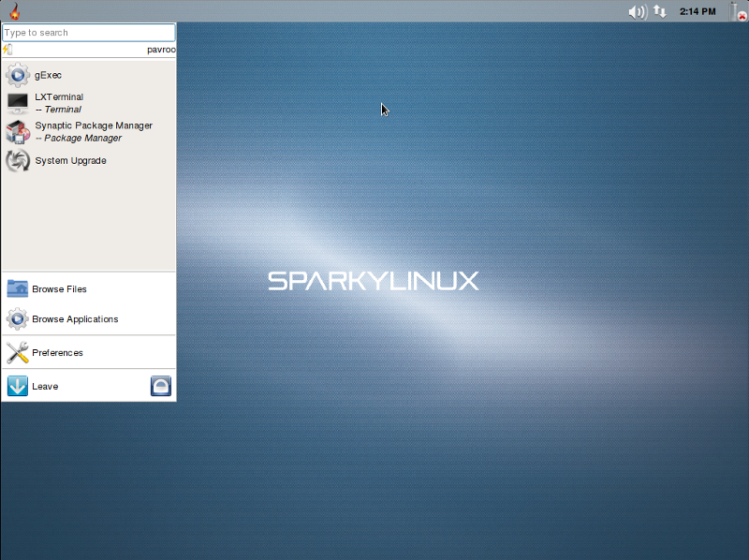Open the gExec gear icon
This screenshot has height=560, width=749.
point(18,75)
